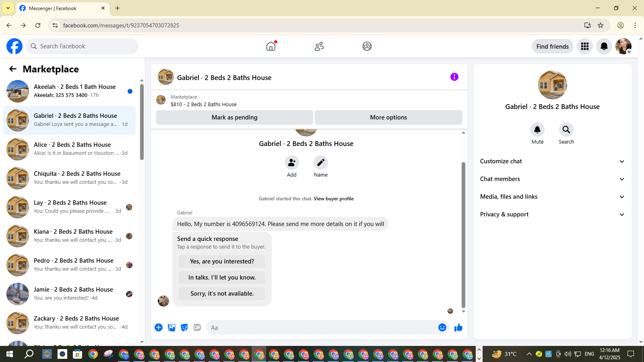The height and width of the screenshot is (362, 644).
Task: Open the Chrome profile icon
Action: (621, 25)
